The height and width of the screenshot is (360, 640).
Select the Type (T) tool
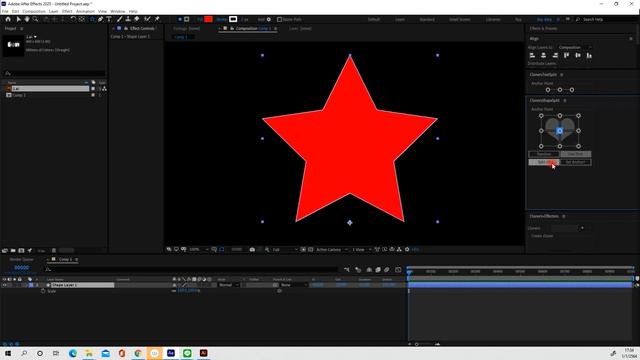[x=109, y=19]
